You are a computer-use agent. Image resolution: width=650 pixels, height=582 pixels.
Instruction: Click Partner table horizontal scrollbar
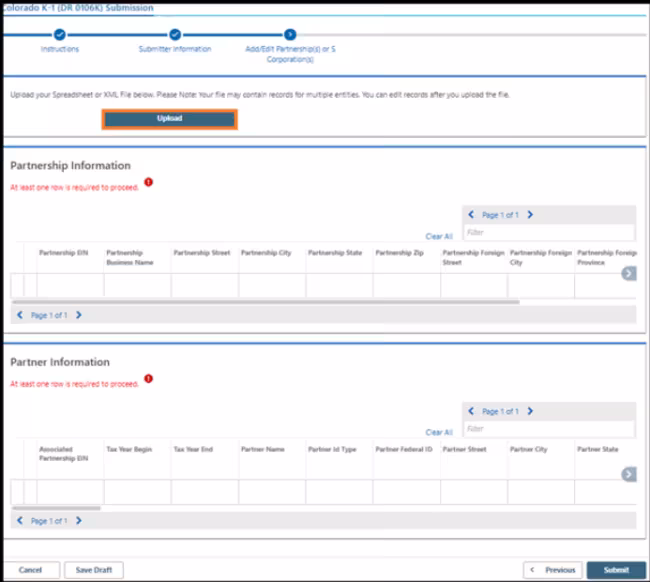click(x=56, y=508)
